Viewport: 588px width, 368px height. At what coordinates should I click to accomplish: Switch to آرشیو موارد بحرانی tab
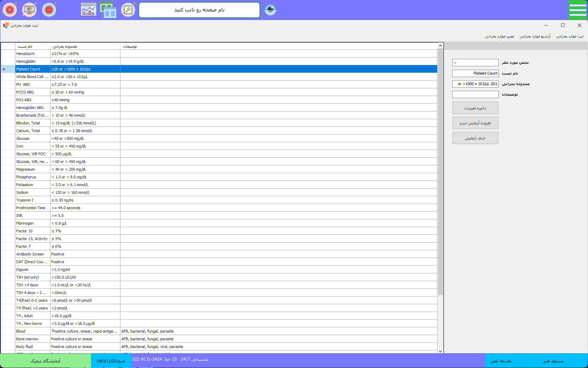point(535,36)
